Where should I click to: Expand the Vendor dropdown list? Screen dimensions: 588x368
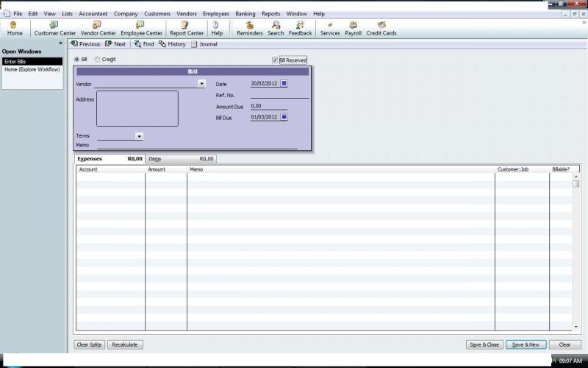[202, 84]
